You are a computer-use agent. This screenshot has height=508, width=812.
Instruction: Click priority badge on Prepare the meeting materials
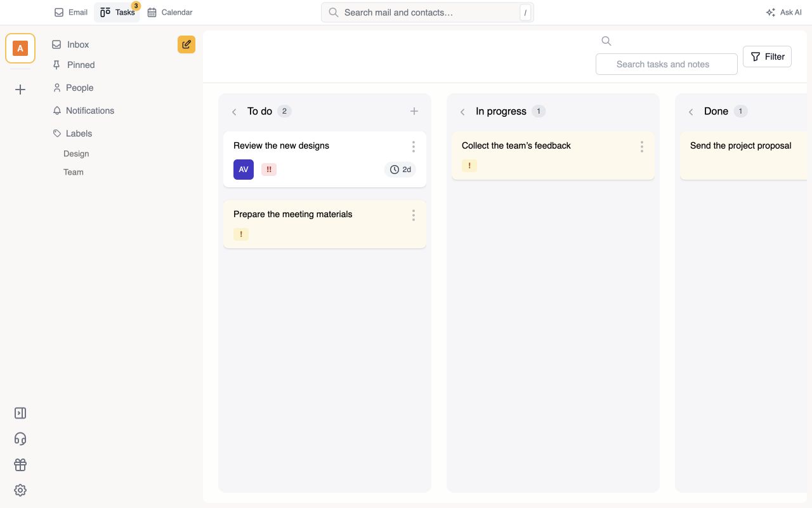tap(241, 234)
